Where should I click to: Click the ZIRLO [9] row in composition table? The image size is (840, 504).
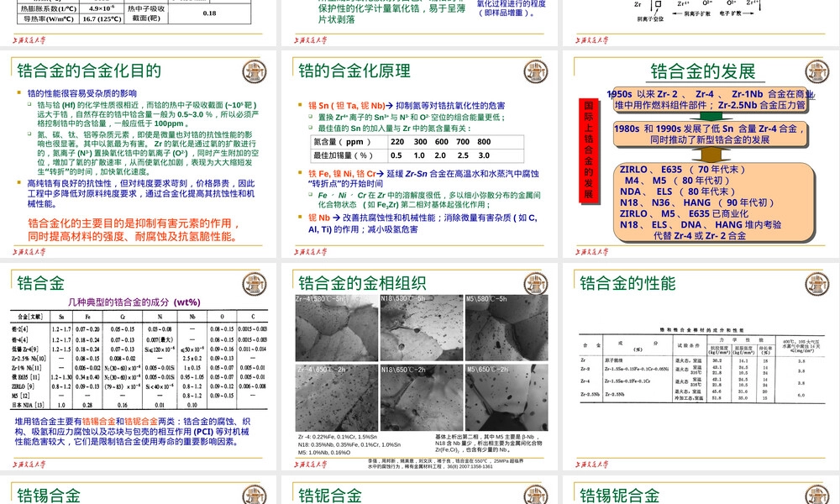[139, 386]
